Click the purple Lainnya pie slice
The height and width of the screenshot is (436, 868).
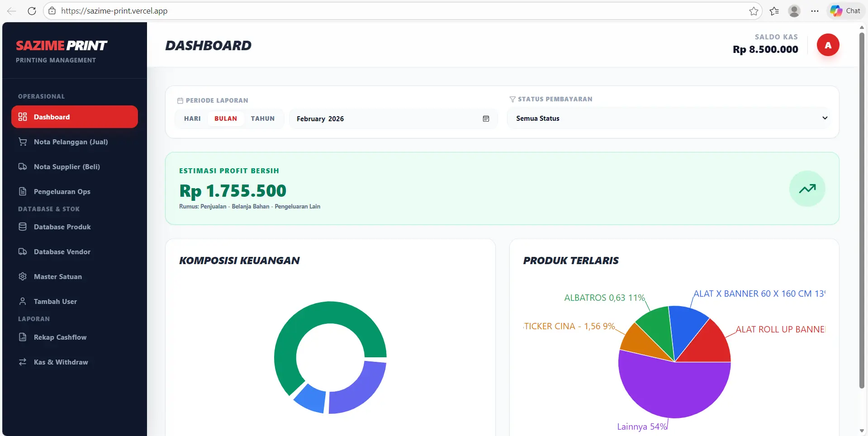click(x=674, y=389)
